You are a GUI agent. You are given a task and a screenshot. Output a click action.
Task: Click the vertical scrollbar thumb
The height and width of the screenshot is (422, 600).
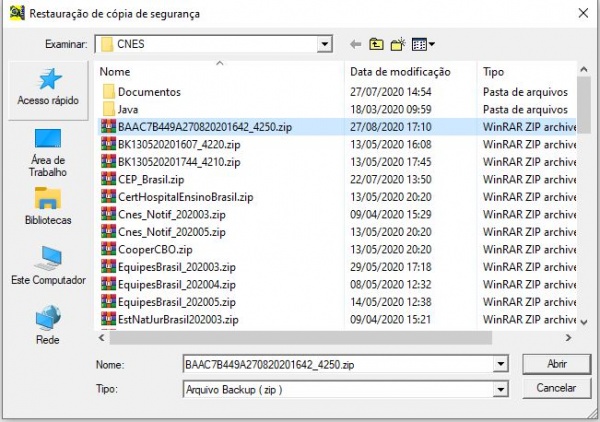click(584, 105)
